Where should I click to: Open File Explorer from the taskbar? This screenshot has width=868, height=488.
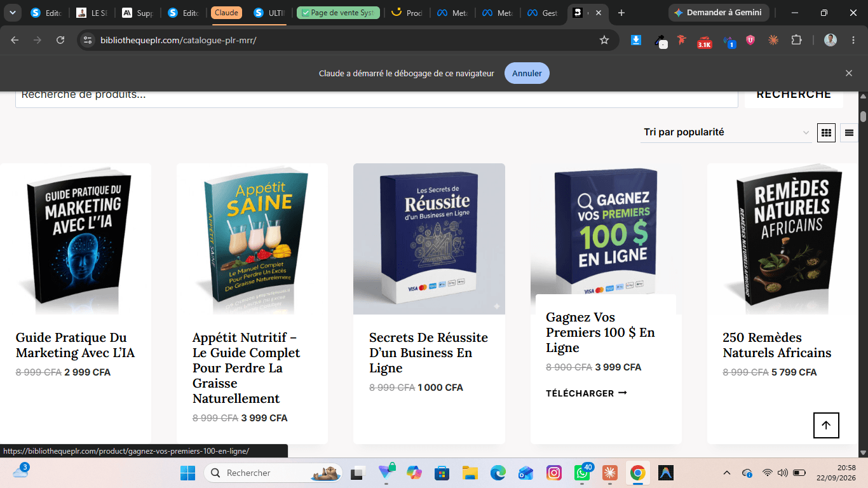[x=470, y=473]
